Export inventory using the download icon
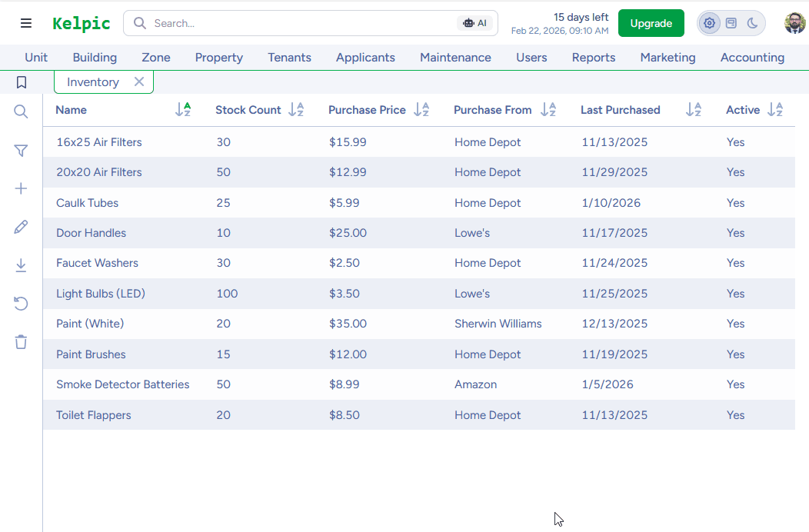 point(21,264)
